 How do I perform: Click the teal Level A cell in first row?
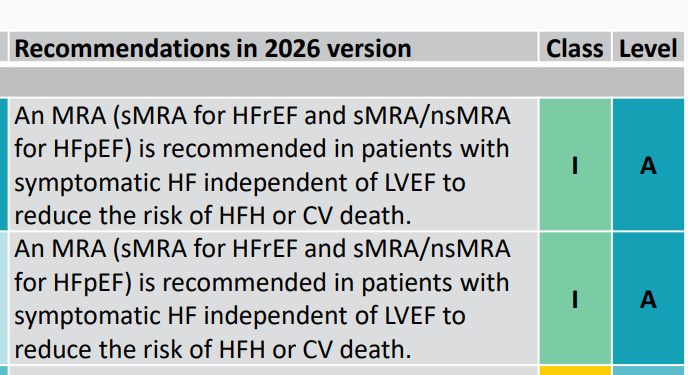point(648,164)
